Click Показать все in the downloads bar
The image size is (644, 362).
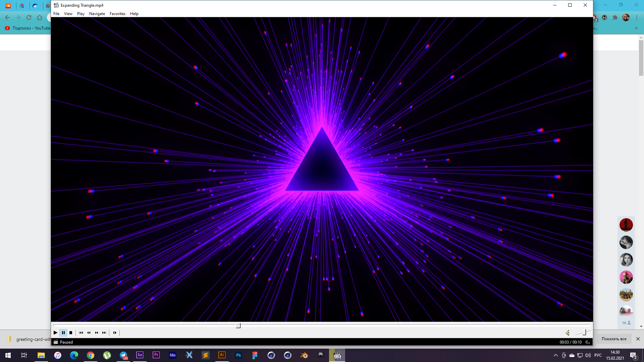pos(614,339)
